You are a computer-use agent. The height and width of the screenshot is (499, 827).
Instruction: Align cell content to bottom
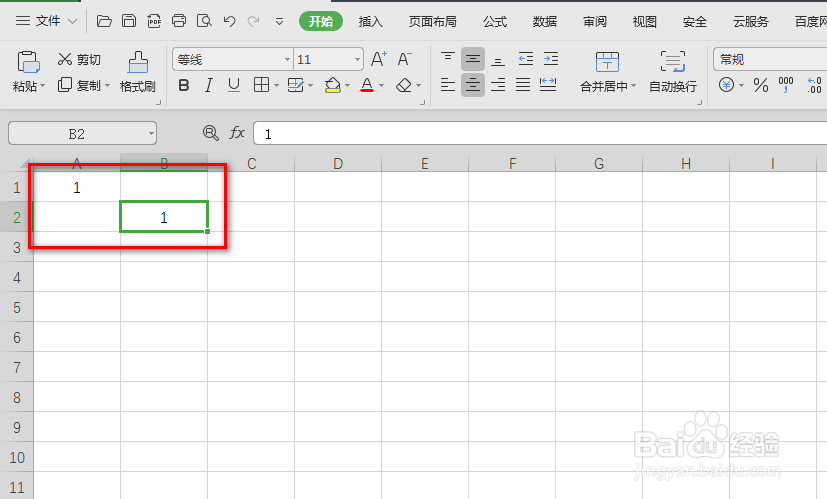point(498,59)
